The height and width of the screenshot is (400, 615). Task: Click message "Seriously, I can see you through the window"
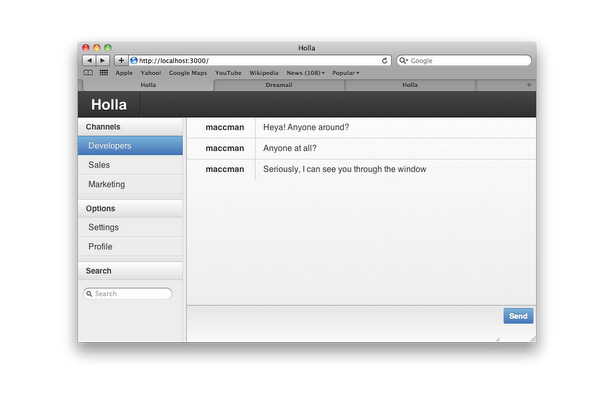[x=344, y=169]
